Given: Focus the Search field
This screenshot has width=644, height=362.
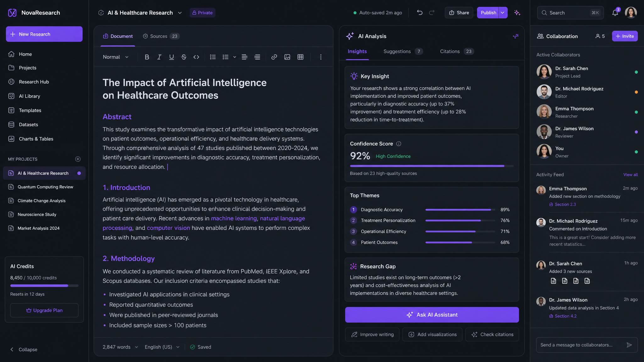Looking at the screenshot, I should point(570,13).
